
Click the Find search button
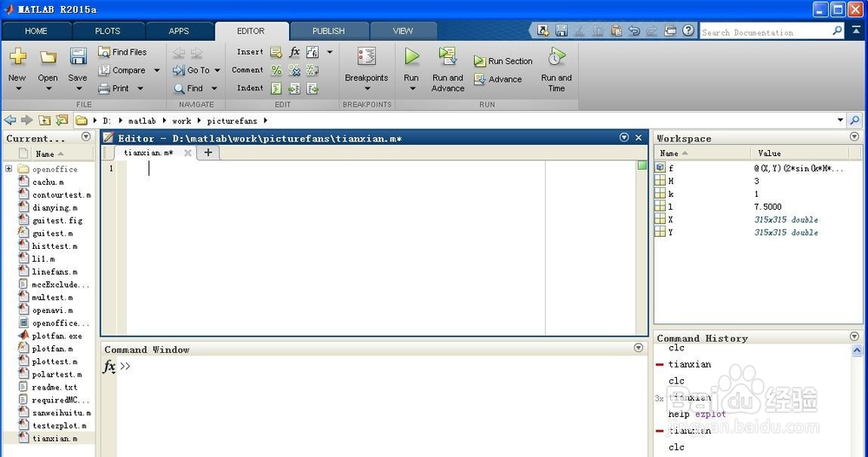188,88
